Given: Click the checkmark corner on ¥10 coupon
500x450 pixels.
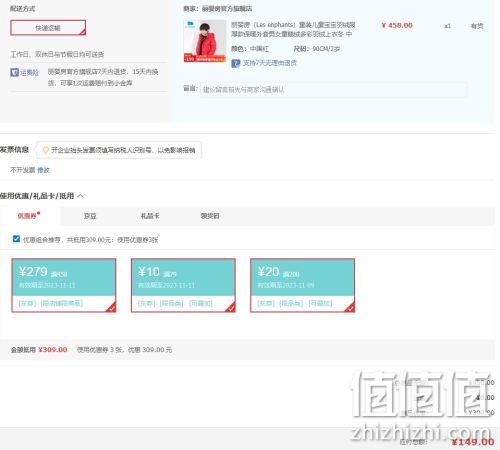Looking at the screenshot, I should 231,308.
